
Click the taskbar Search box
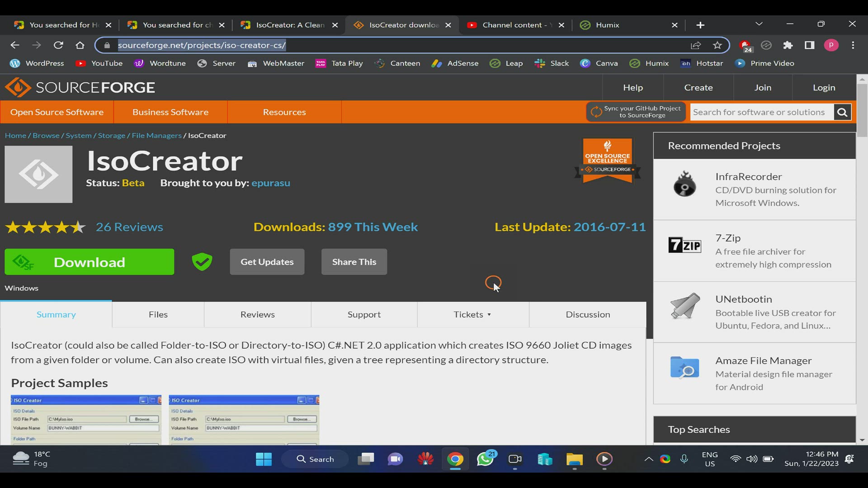coord(315,459)
